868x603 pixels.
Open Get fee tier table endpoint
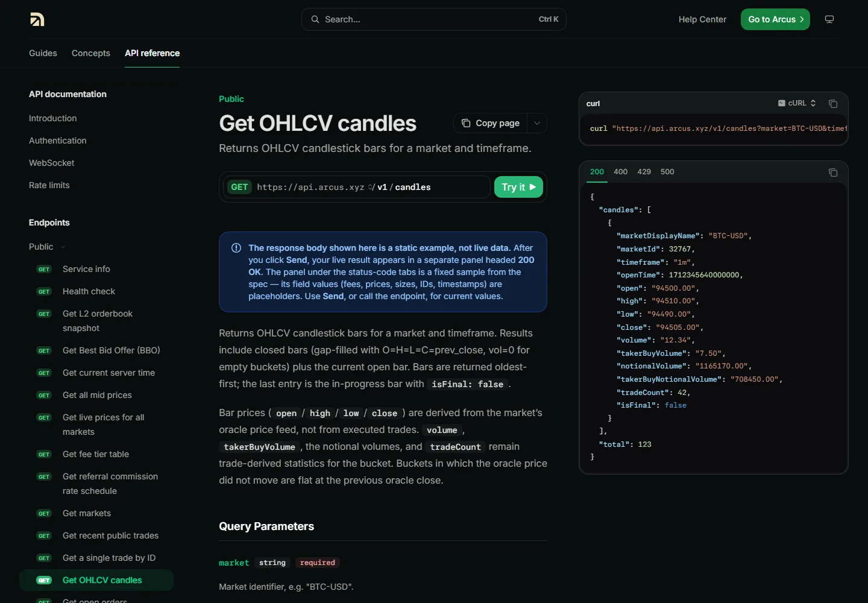pyautogui.click(x=96, y=454)
